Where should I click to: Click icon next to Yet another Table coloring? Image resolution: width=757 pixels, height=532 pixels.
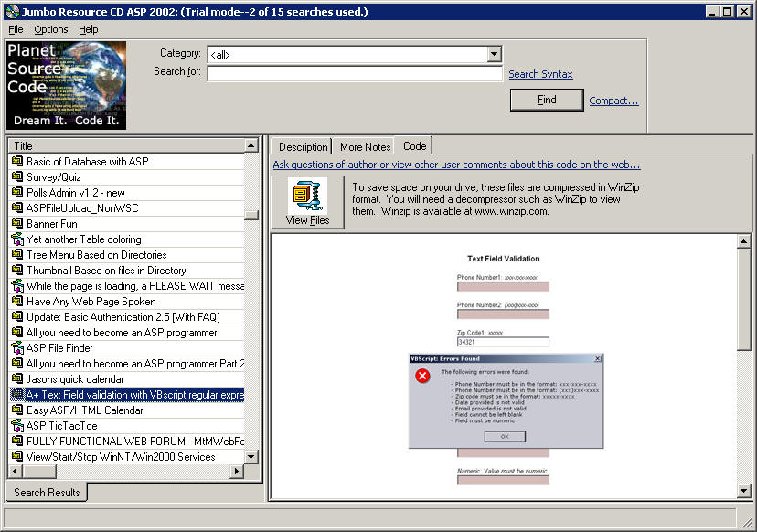point(16,239)
